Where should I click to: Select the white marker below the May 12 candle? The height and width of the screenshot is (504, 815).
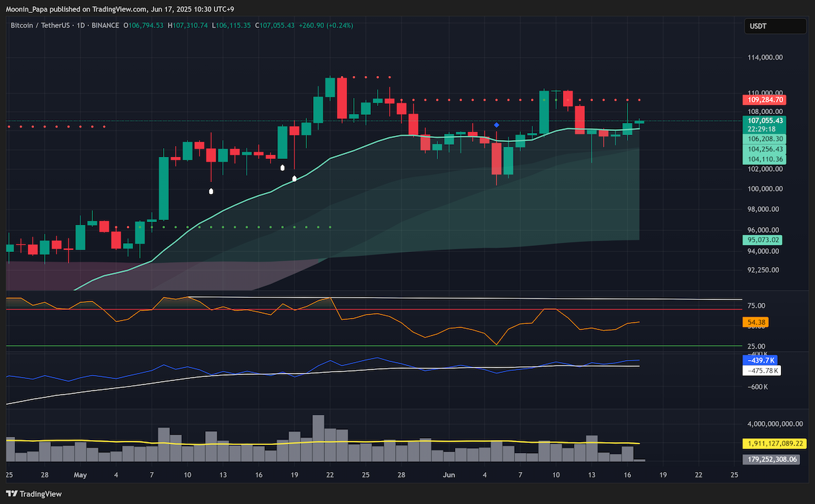pyautogui.click(x=211, y=192)
